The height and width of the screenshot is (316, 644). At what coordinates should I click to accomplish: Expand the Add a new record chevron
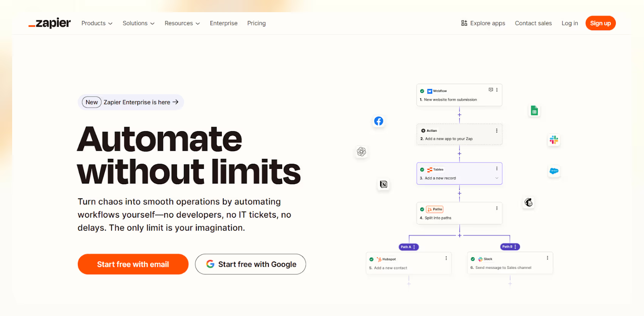tap(497, 178)
